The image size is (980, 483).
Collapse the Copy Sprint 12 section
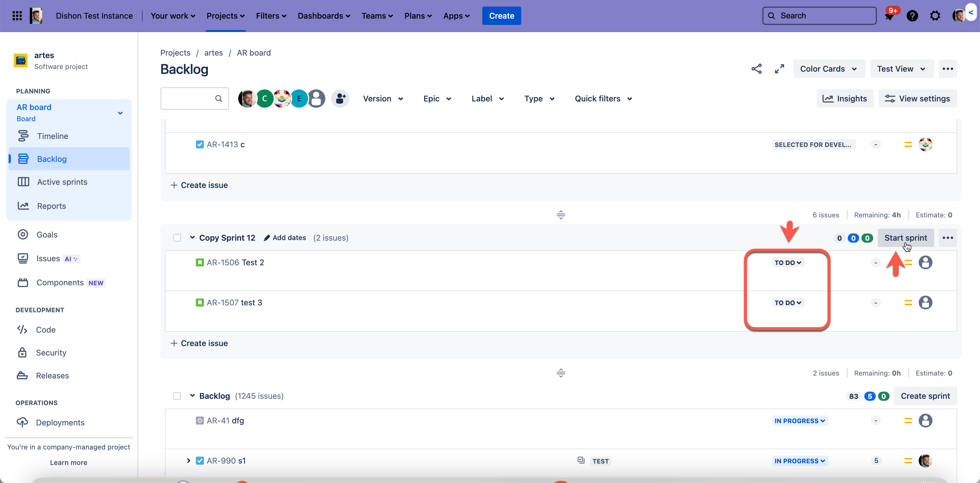tap(192, 237)
